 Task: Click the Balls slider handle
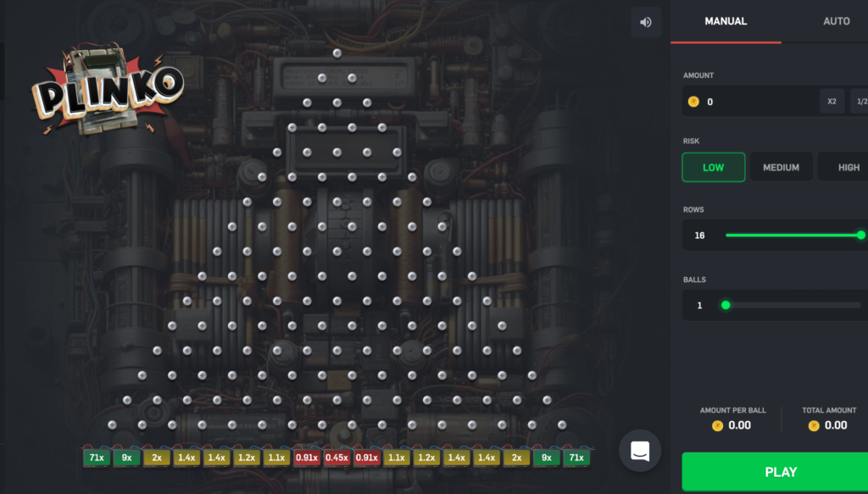726,305
